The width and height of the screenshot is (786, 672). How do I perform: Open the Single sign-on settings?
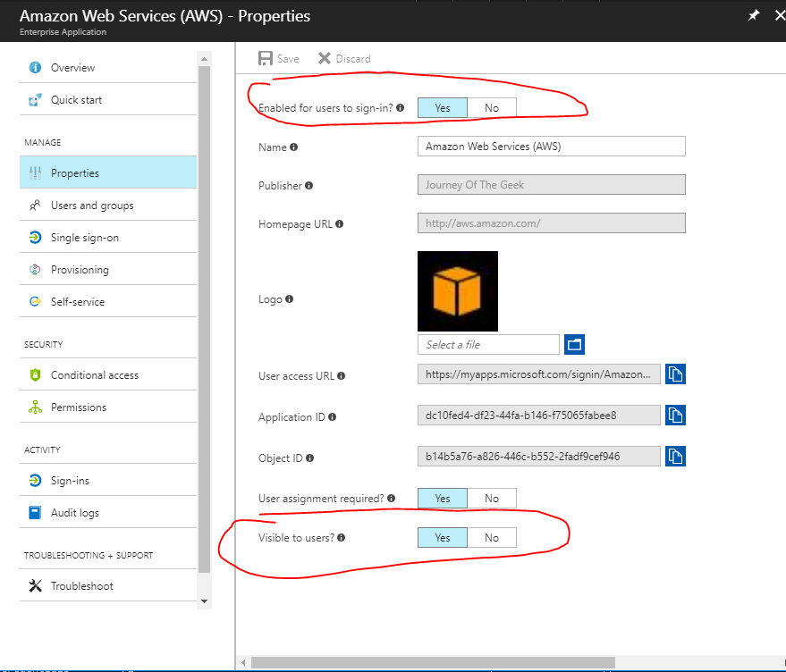(108, 238)
